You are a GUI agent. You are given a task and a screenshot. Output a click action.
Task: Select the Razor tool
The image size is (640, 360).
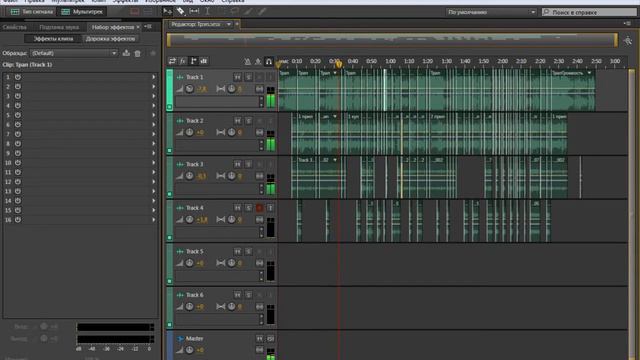click(x=180, y=11)
